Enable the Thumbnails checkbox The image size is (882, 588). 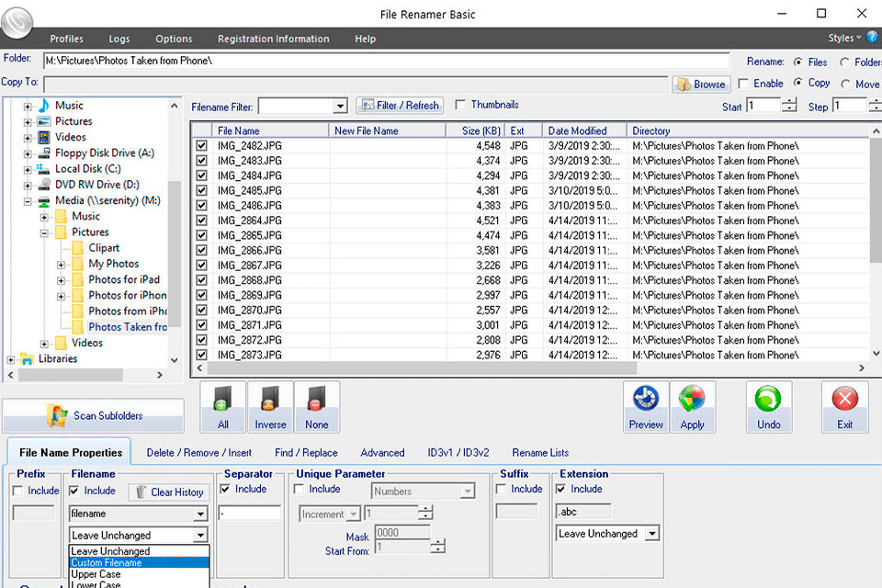click(462, 104)
